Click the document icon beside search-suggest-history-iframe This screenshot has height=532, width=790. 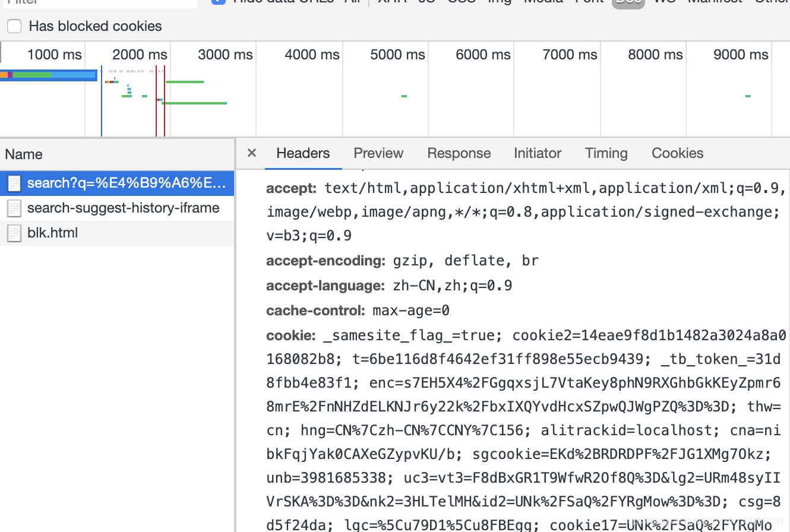[x=14, y=208]
